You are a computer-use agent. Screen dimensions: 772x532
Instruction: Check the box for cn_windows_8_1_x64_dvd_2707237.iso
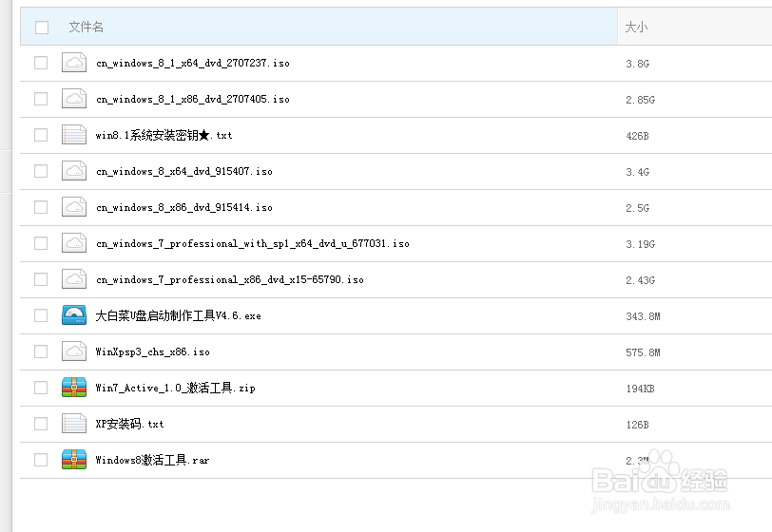click(x=41, y=63)
